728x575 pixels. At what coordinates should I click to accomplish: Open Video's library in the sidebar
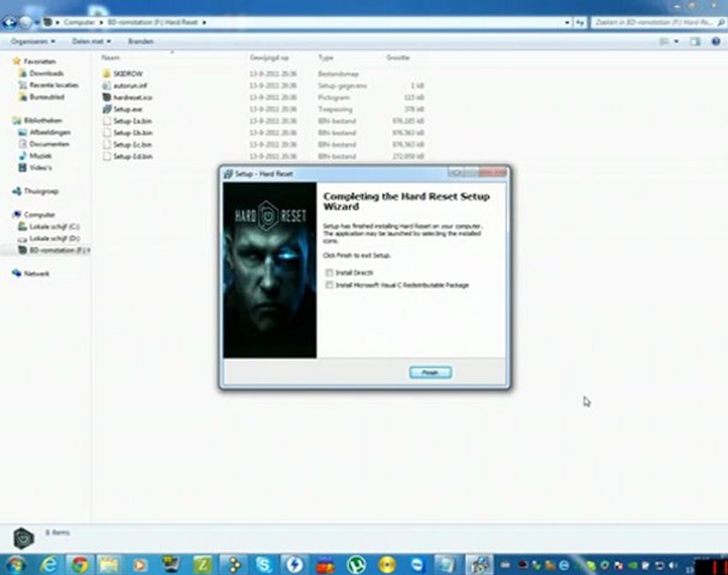click(x=41, y=168)
